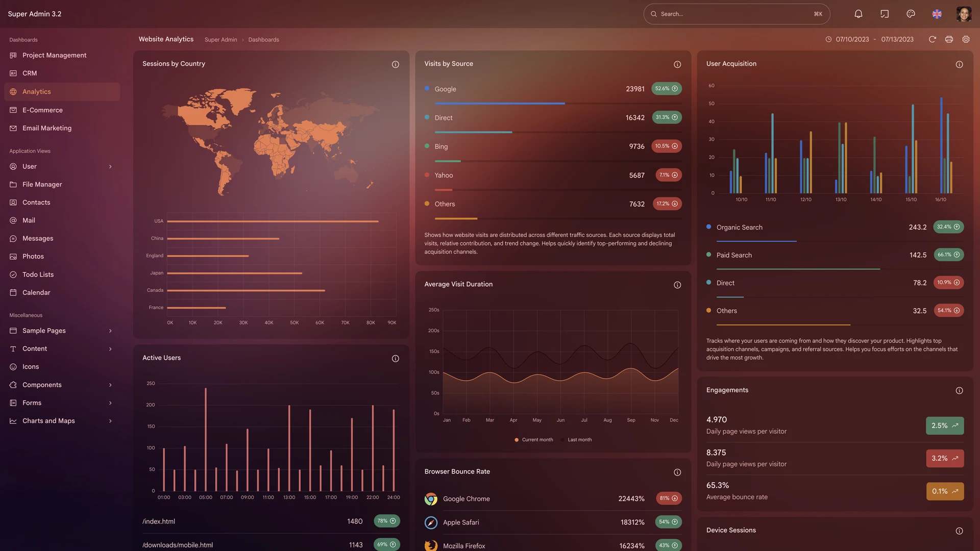Click the /index.html page row
980x551 pixels.
coord(271,521)
